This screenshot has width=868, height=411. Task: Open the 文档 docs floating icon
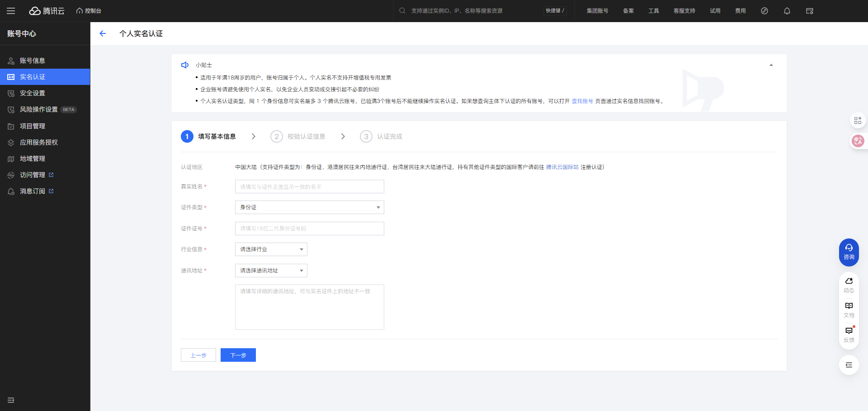(x=849, y=309)
